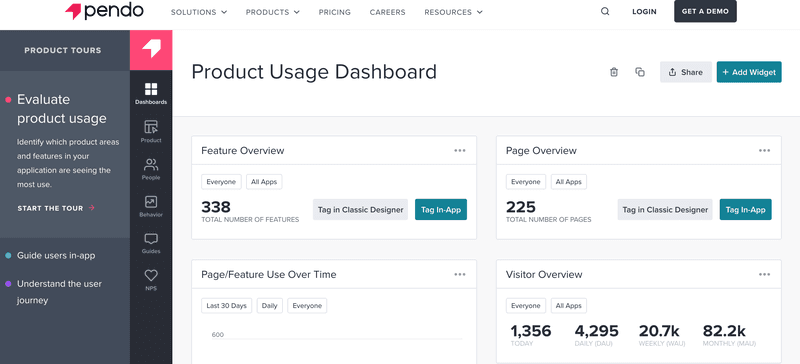Click Everyone filter in Page/Feature Use

click(x=307, y=306)
